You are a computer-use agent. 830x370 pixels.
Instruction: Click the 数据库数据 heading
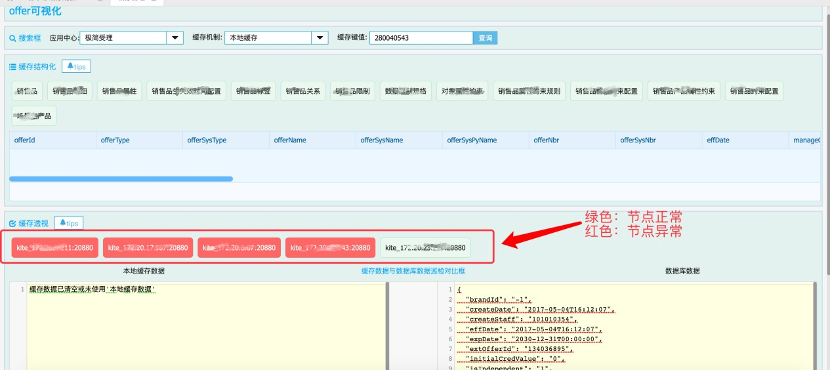tap(683, 270)
